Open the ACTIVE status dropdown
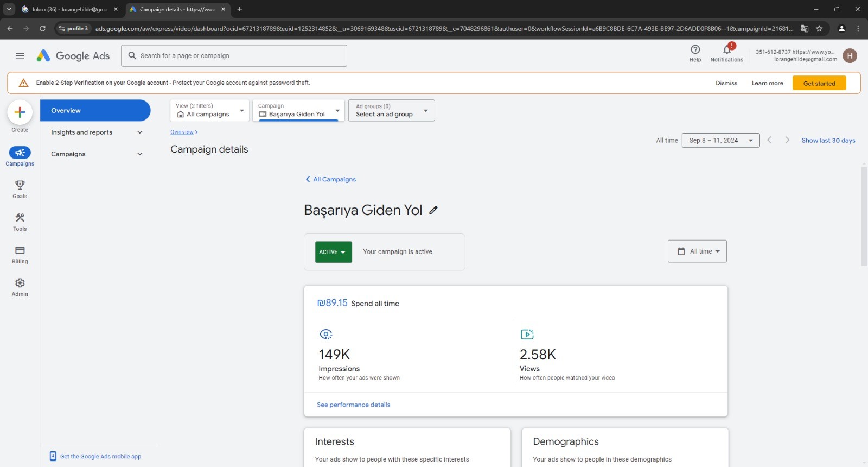 tap(333, 252)
